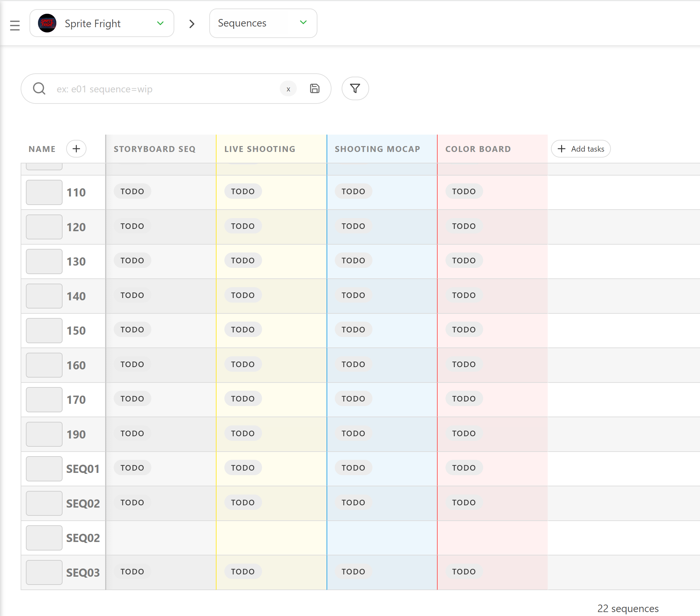
Task: Click the breadcrumb arrow after Sprite Fright
Action: coord(192,24)
